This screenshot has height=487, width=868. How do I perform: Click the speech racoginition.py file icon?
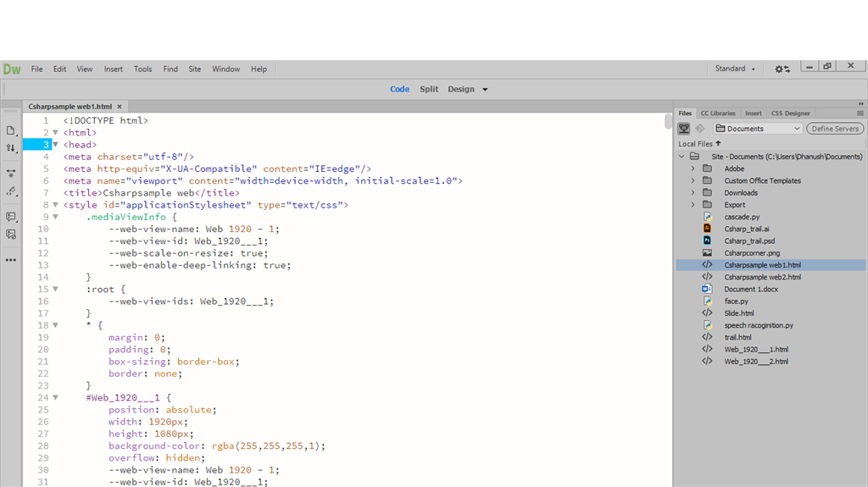[x=708, y=325]
